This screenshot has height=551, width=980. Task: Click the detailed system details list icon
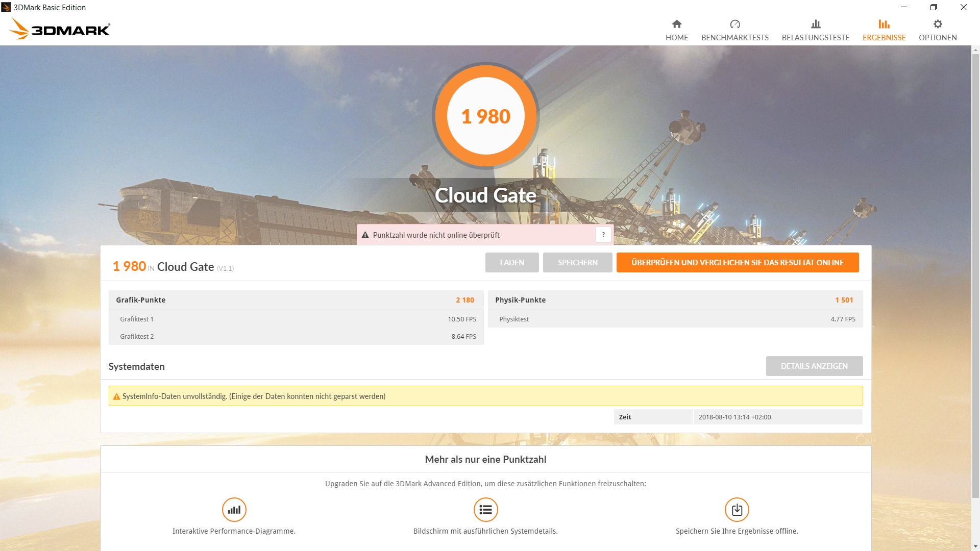(485, 510)
